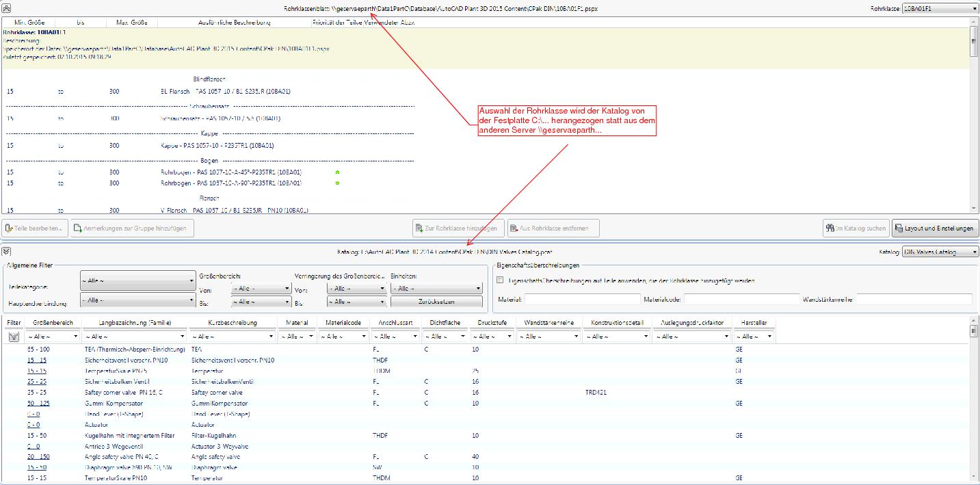Open Materialcode column filter dropdown

pyautogui.click(x=343, y=337)
